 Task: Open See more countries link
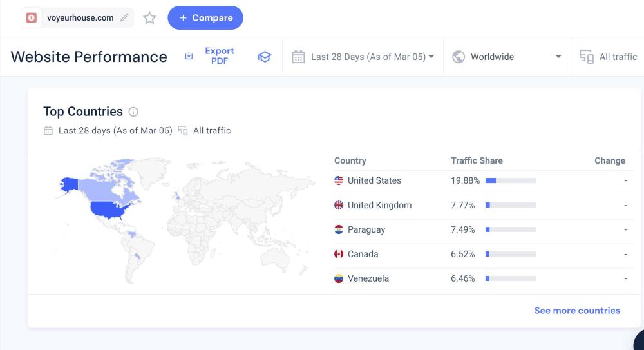point(577,311)
